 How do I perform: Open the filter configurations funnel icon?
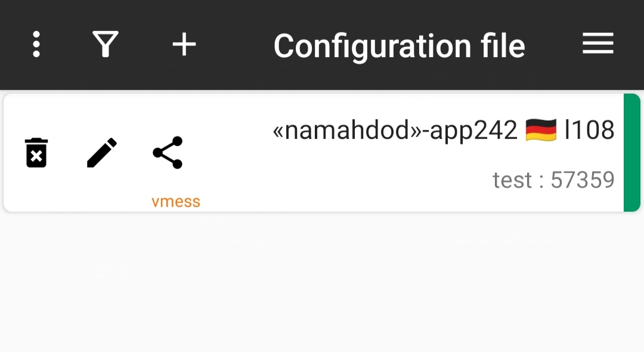tap(106, 44)
